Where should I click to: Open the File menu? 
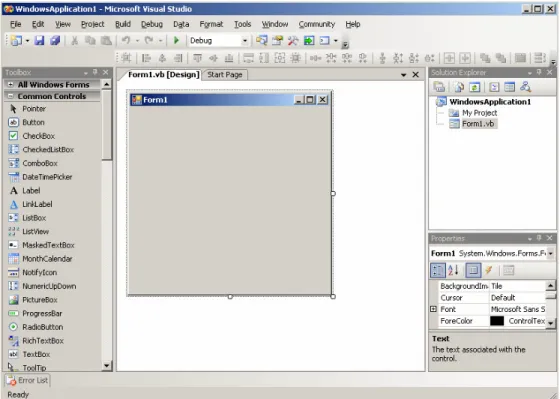coord(15,24)
